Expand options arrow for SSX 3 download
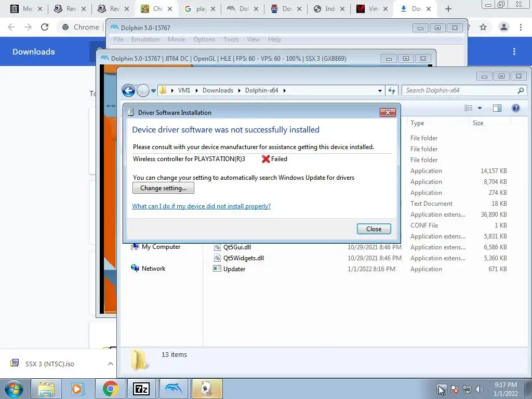 pos(110,364)
